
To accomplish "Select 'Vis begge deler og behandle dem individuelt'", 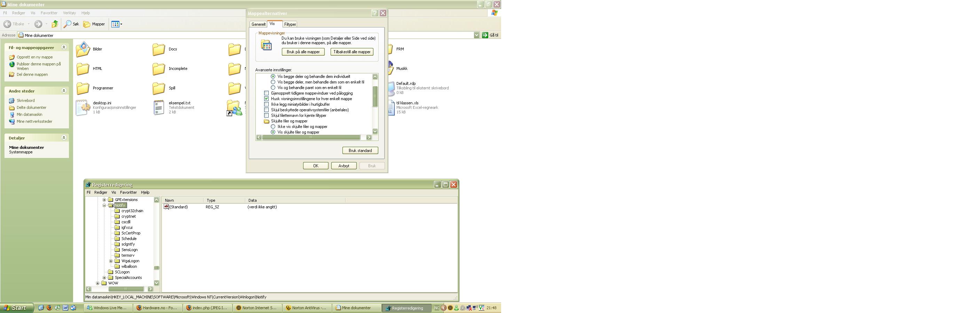I will tap(273, 77).
